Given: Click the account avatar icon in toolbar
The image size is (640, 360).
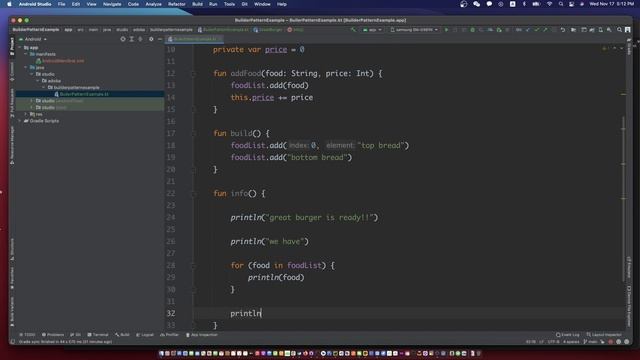Looking at the screenshot, I should pos(628,30).
